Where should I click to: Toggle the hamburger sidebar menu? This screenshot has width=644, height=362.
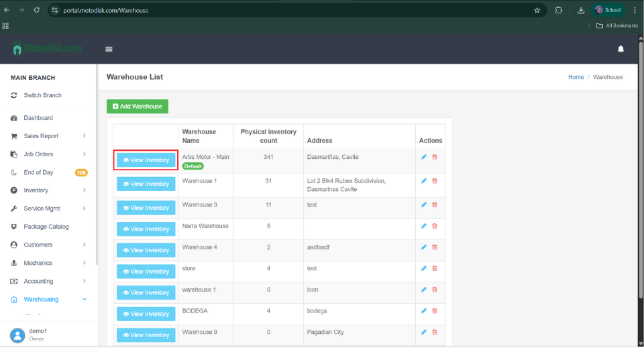[x=109, y=49]
